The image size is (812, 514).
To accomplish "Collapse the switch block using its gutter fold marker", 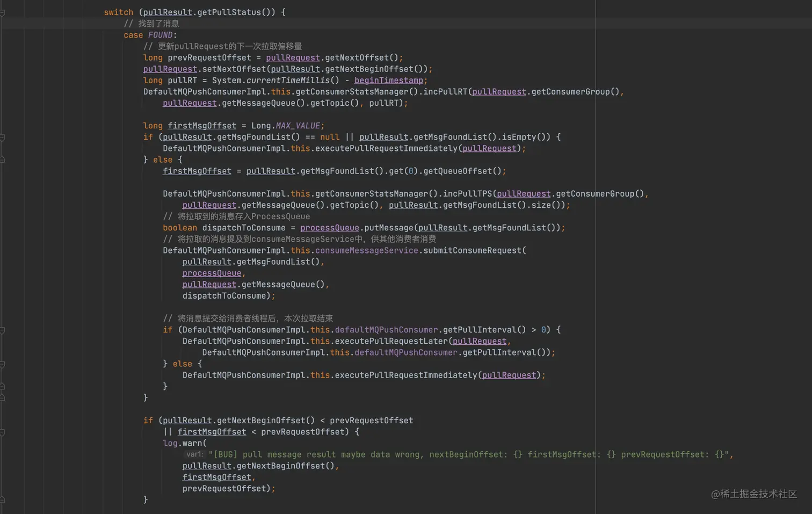I will (x=2, y=12).
